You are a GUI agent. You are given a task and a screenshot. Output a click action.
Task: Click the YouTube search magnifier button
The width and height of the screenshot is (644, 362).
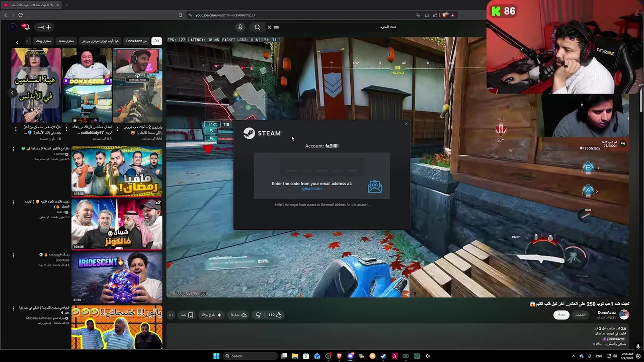coord(257,27)
